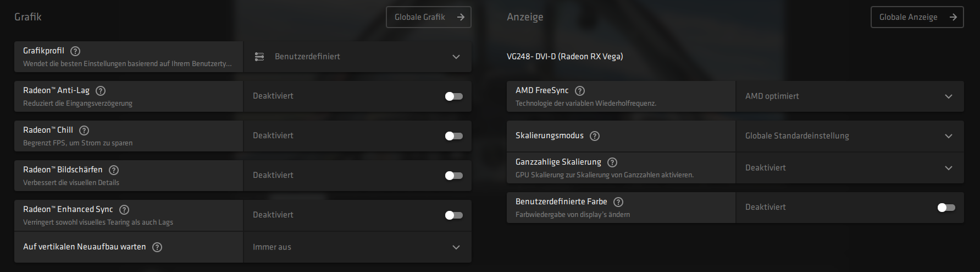980x272 pixels.
Task: Show info icon for Auf vertikalen Neuaufbau warten
Action: pyautogui.click(x=157, y=247)
